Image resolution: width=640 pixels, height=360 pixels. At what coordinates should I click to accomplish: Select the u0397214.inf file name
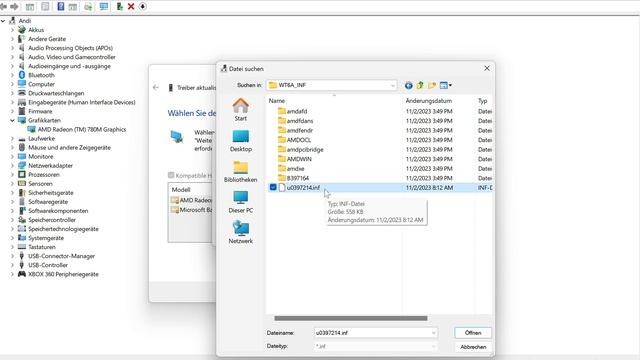(x=303, y=187)
